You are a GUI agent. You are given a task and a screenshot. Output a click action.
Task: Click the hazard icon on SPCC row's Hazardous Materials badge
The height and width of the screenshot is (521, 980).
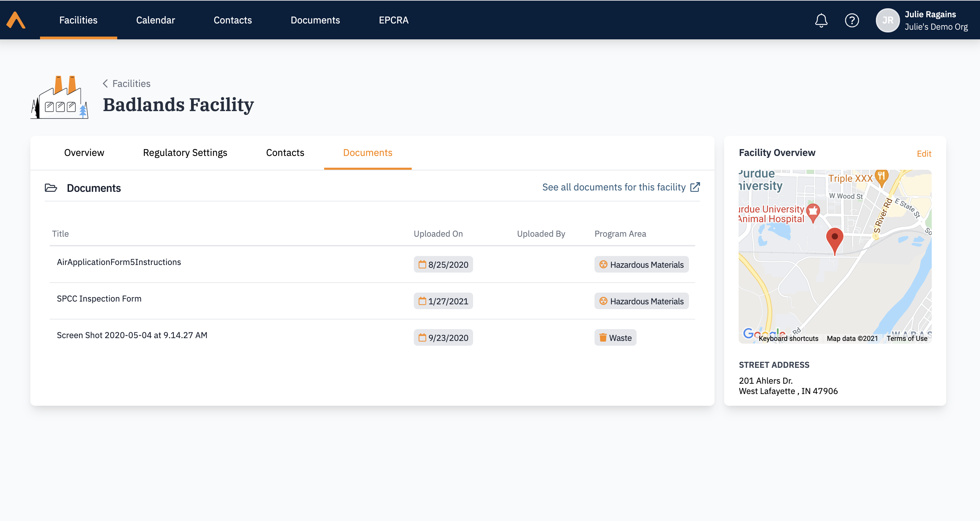tap(603, 301)
